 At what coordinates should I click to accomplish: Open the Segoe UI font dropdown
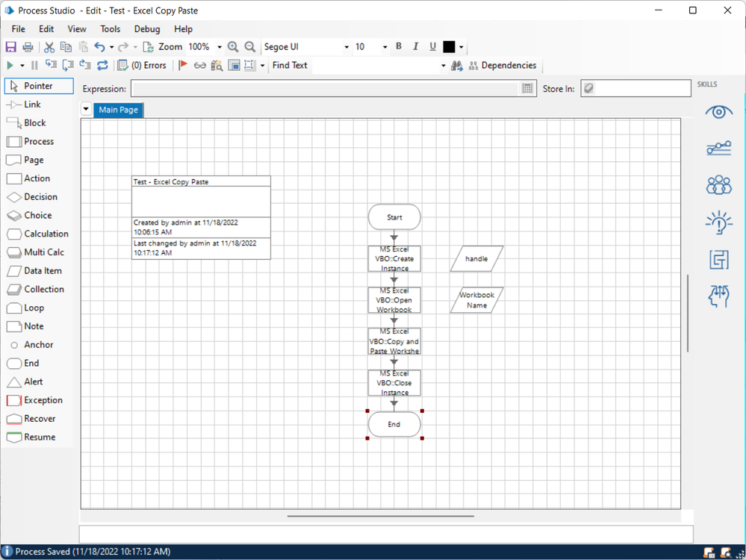346,47
